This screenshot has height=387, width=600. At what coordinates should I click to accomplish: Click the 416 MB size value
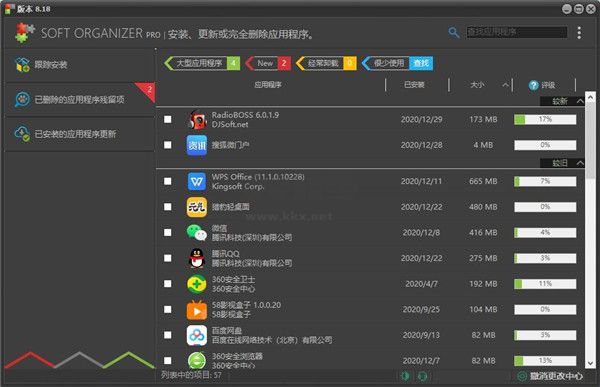pos(483,232)
